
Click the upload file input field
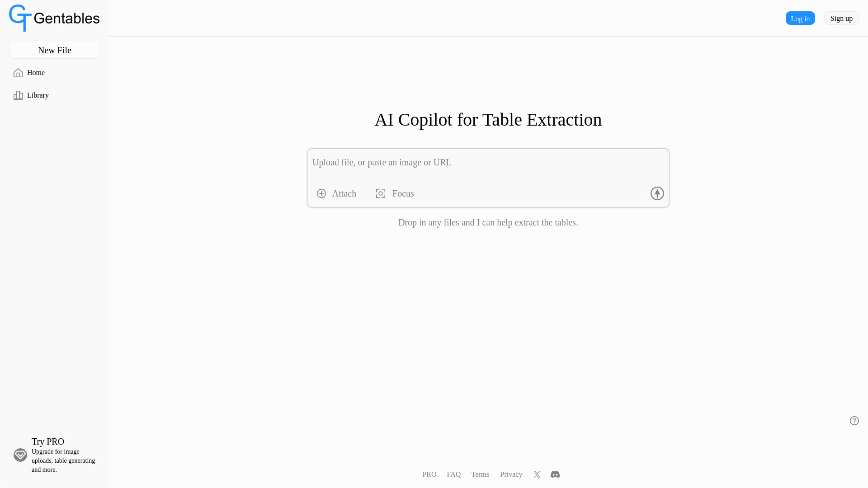488,162
